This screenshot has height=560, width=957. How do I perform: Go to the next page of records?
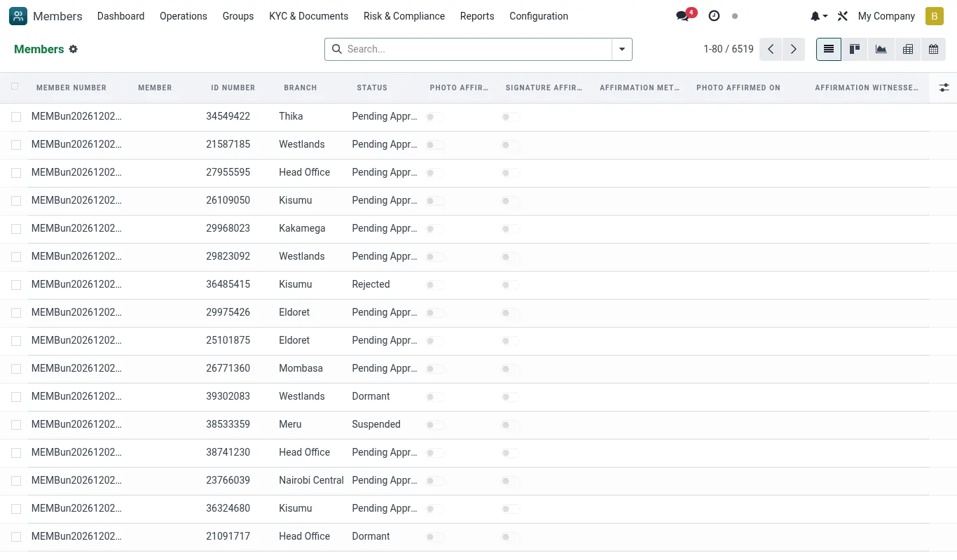(793, 49)
